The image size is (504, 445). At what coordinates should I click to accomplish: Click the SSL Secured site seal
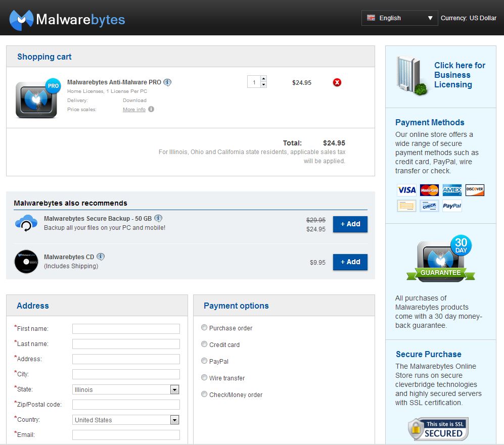pos(438,429)
